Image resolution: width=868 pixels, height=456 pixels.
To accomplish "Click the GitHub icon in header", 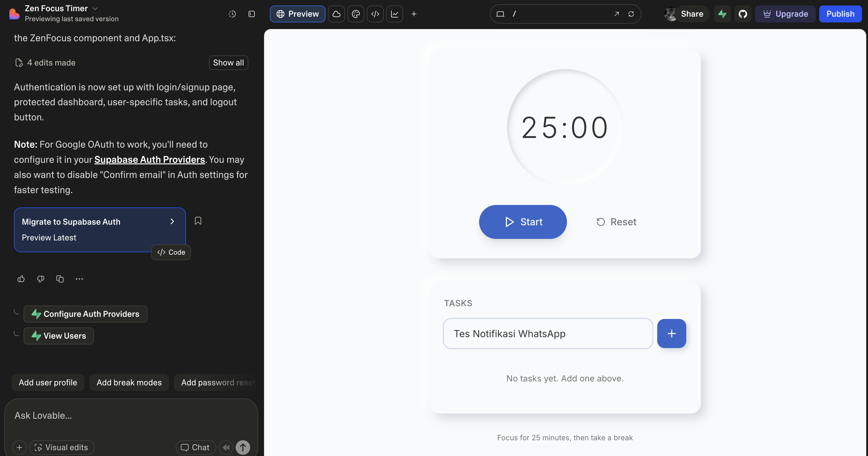I will point(743,14).
